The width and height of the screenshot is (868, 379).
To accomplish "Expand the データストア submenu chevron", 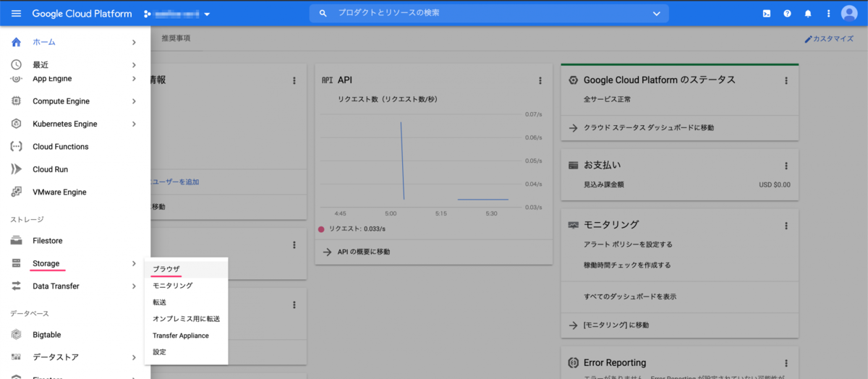I will [134, 357].
